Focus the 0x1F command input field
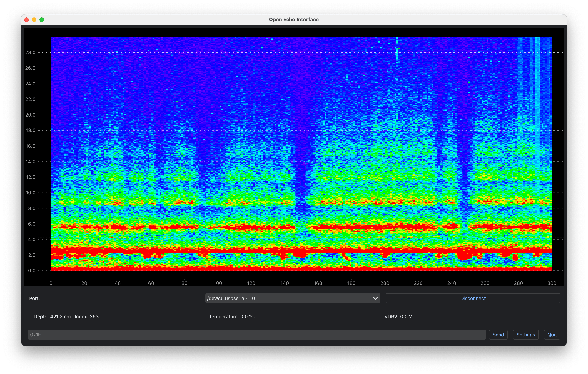This screenshot has height=374, width=588. 256,335
